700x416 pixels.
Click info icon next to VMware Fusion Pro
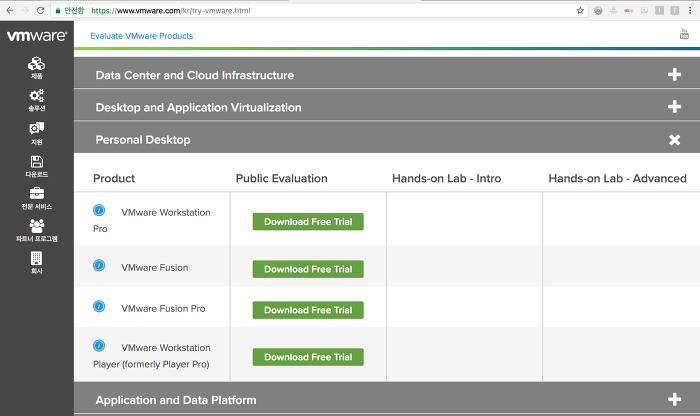point(99,306)
